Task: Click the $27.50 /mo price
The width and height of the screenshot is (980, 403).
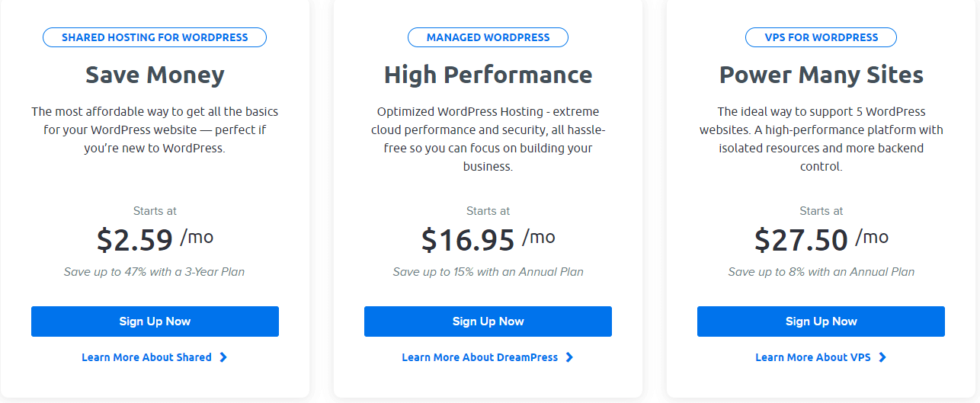Action: [x=821, y=239]
